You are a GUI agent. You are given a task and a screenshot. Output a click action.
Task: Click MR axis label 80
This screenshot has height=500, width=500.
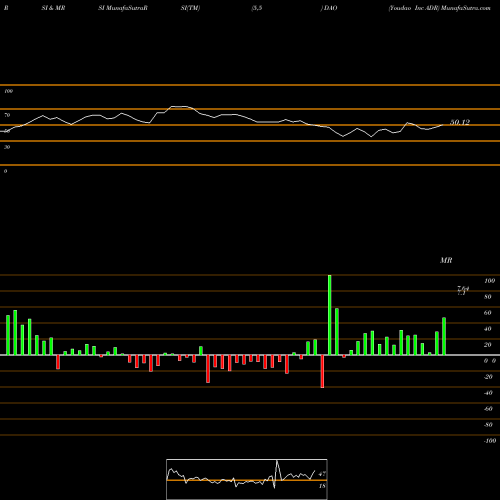point(488,297)
